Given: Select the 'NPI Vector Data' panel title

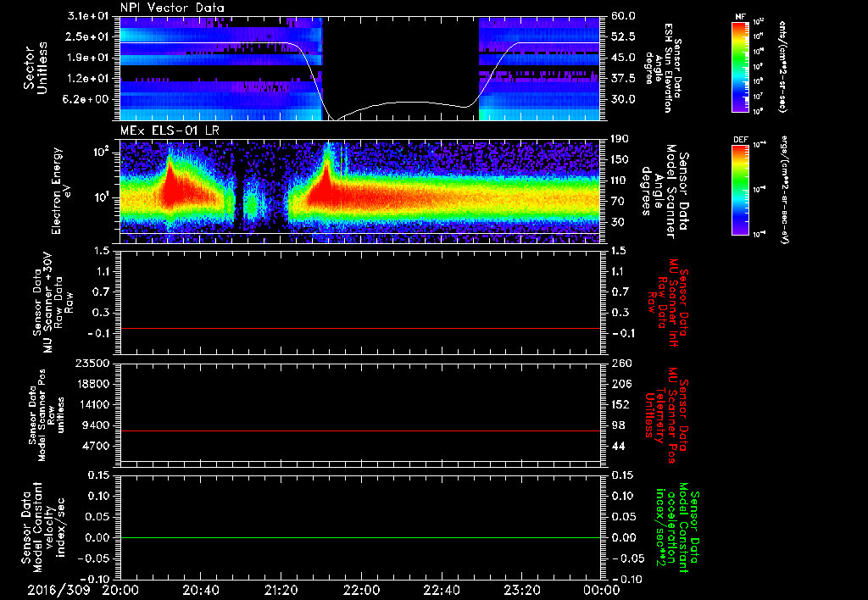Looking at the screenshot, I should click(x=172, y=8).
